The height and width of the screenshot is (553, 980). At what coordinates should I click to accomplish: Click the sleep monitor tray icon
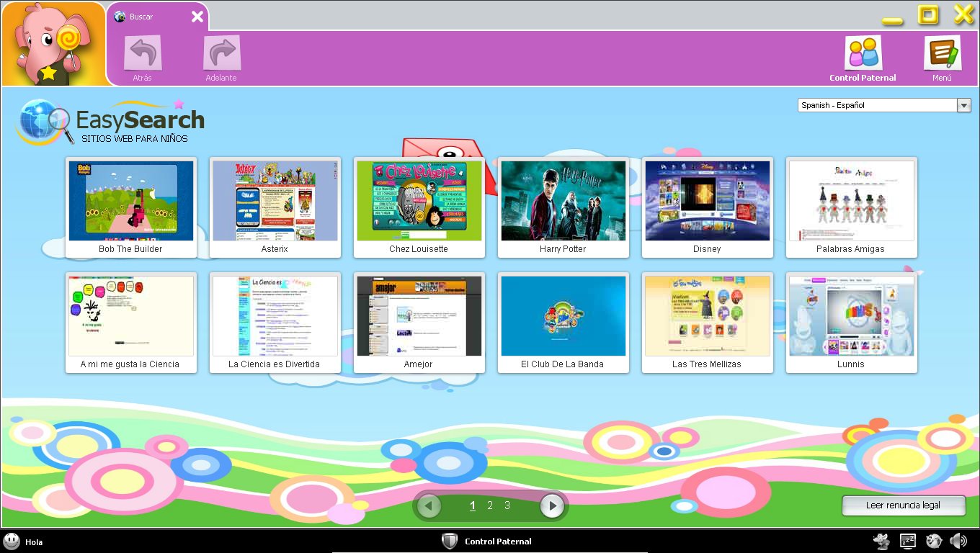[x=907, y=541]
